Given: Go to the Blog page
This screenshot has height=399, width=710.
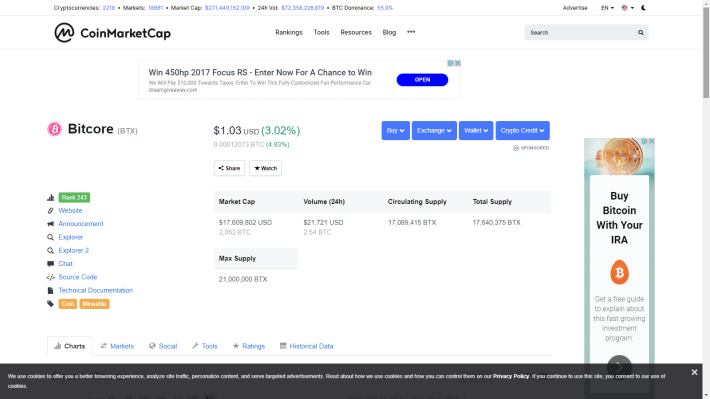Looking at the screenshot, I should [x=389, y=33].
